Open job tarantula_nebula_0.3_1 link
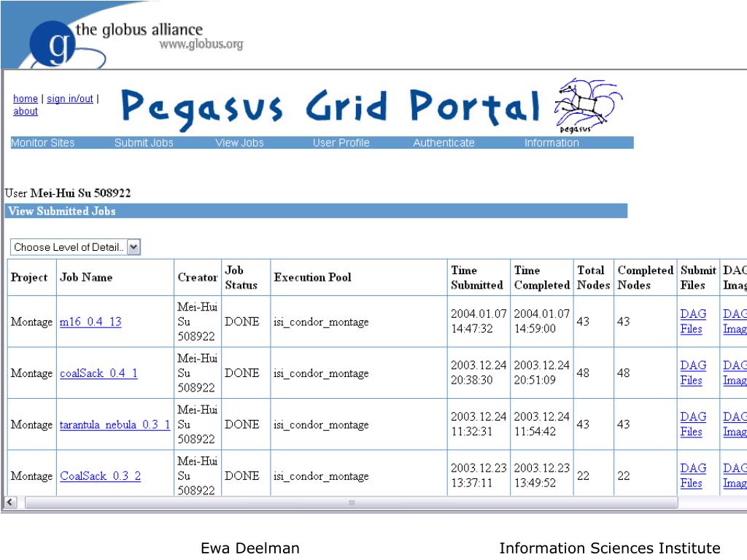 pos(115,425)
